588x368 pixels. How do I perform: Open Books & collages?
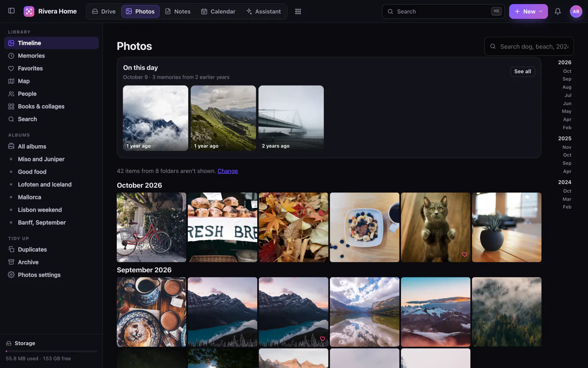click(x=51, y=106)
